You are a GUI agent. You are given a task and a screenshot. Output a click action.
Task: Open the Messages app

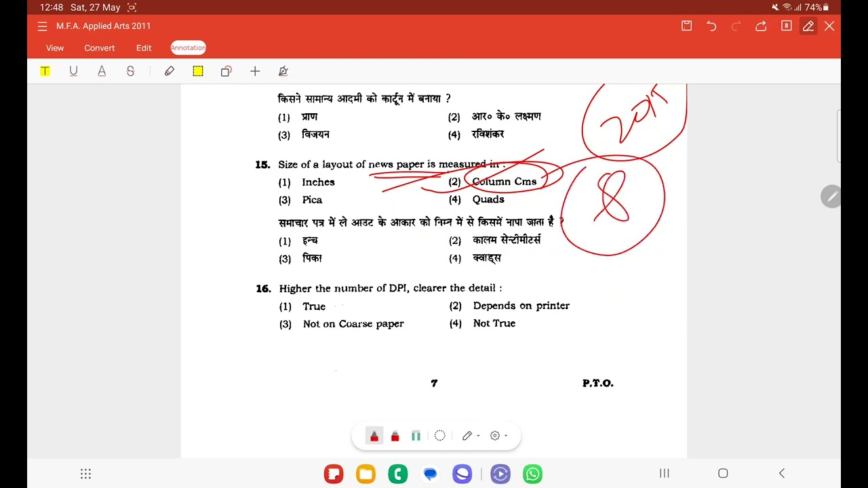430,474
